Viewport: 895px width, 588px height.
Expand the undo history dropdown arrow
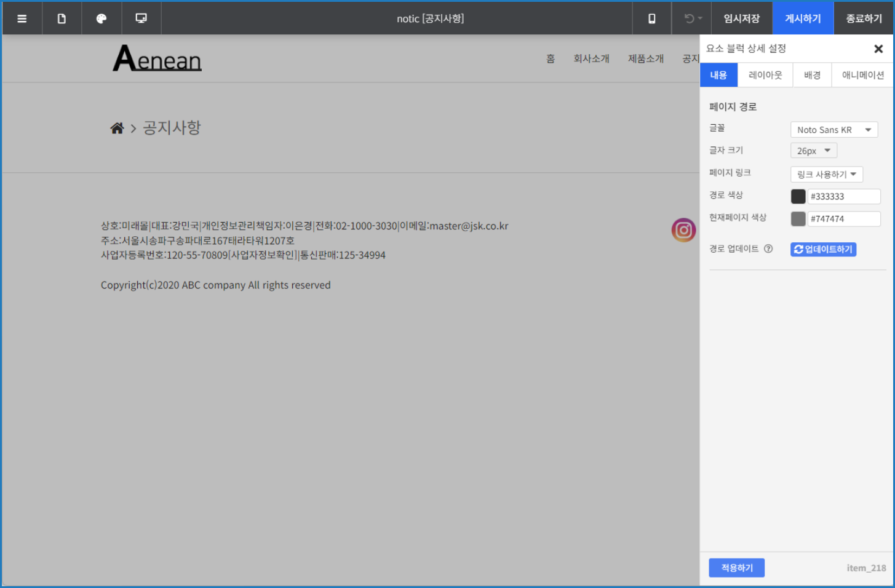pos(699,18)
